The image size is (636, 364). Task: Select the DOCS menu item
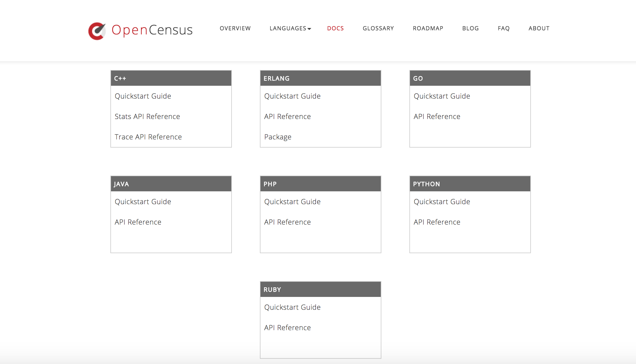pyautogui.click(x=335, y=28)
